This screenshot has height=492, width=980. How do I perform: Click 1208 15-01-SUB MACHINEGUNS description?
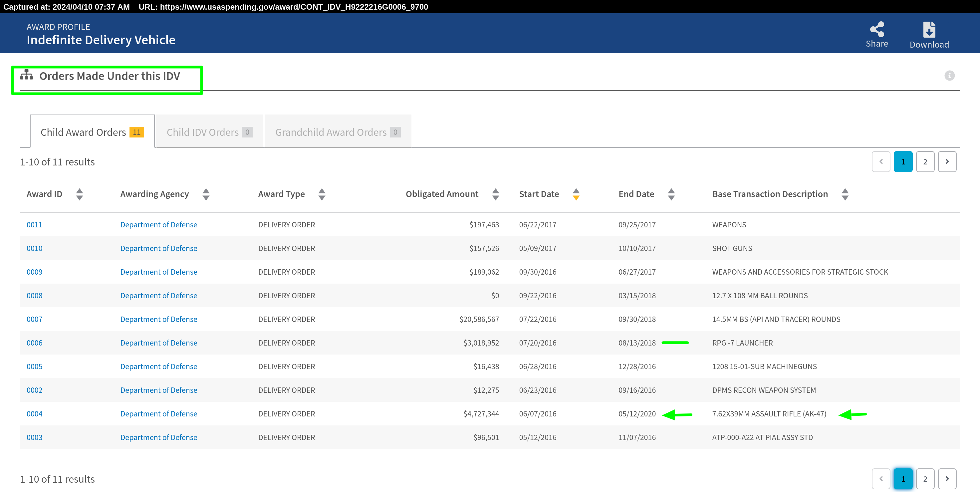click(764, 367)
